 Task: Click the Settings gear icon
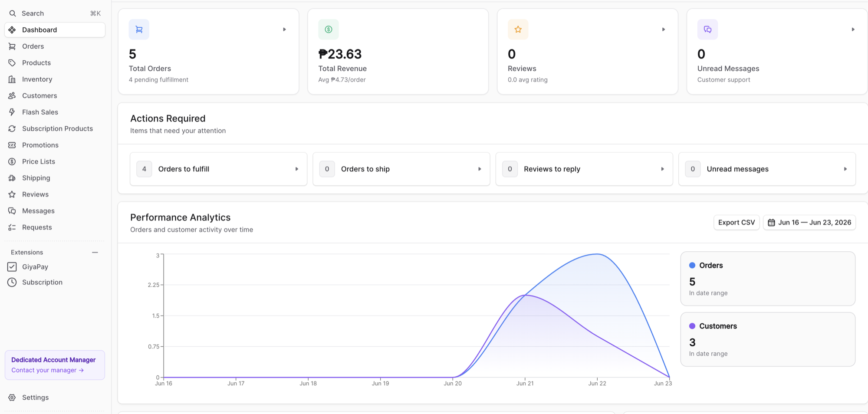[x=12, y=398]
